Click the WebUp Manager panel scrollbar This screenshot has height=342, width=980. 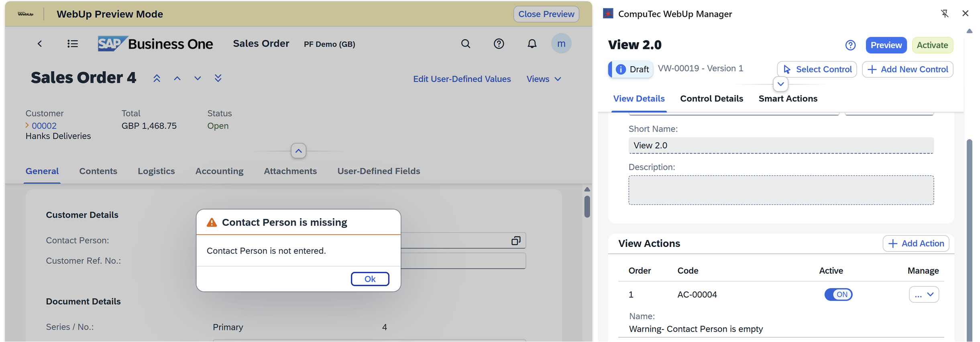(969, 241)
